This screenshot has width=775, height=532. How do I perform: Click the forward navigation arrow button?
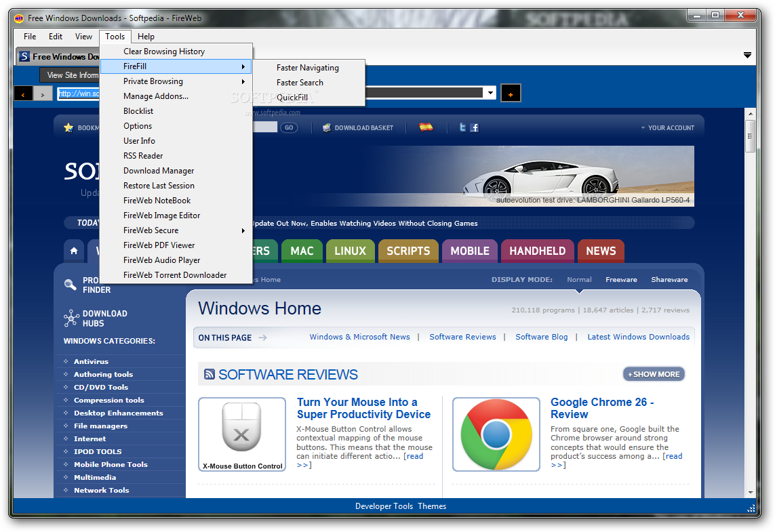(43, 94)
